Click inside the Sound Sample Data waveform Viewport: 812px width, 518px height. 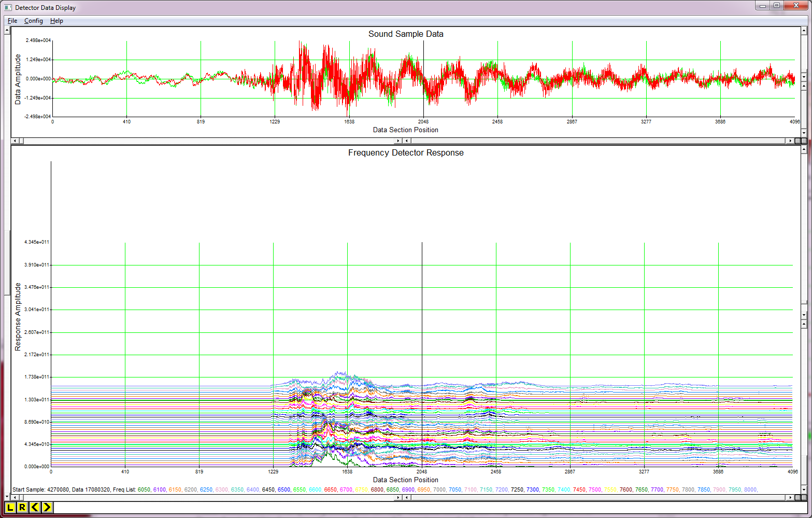click(x=415, y=78)
